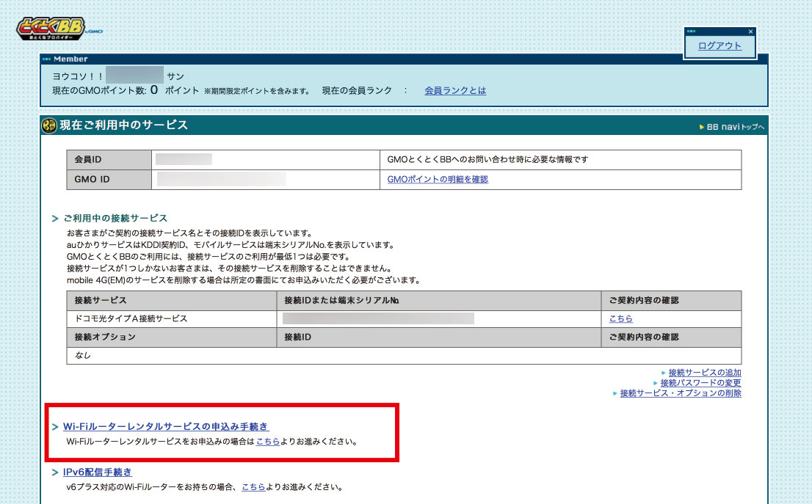This screenshot has height=504, width=812.
Task: Click the ご利用中の接続サービス heading
Action: click(x=115, y=219)
